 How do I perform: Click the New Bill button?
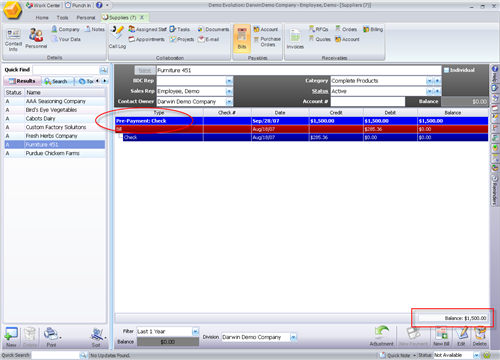coord(441,336)
